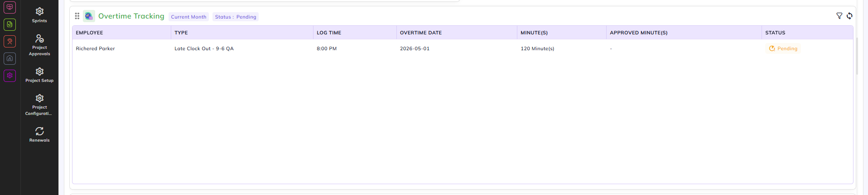Refresh the Overtime Tracking widget
Image resolution: width=868 pixels, height=195 pixels.
pyautogui.click(x=849, y=16)
